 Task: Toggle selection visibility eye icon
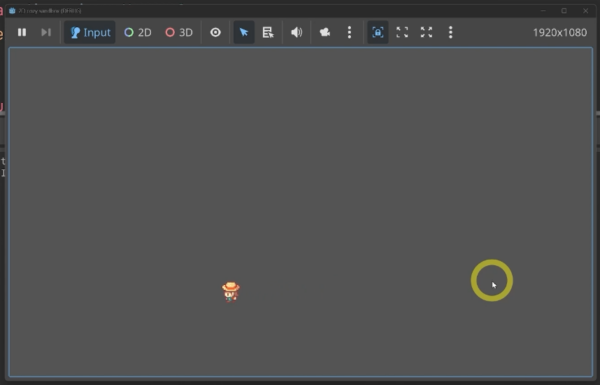[215, 33]
